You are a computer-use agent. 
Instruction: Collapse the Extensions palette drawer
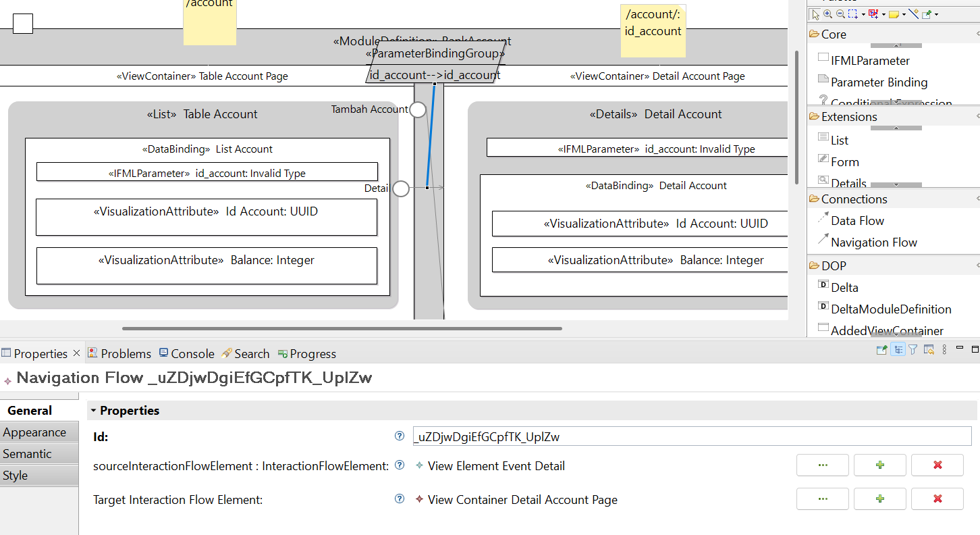pyautogui.click(x=894, y=116)
